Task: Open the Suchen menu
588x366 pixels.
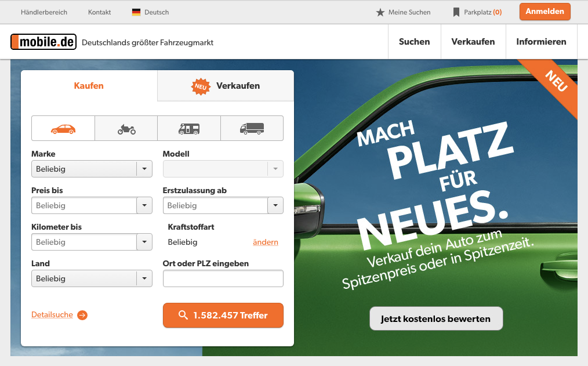Action: [415, 42]
